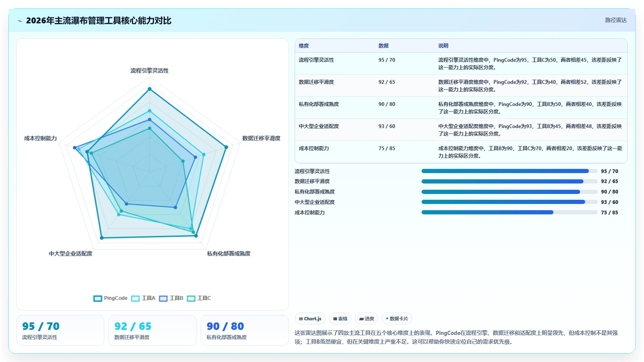The height and width of the screenshot is (362, 644).
Task: Click the 成本控制能力 progress bar
Action: 509,212
